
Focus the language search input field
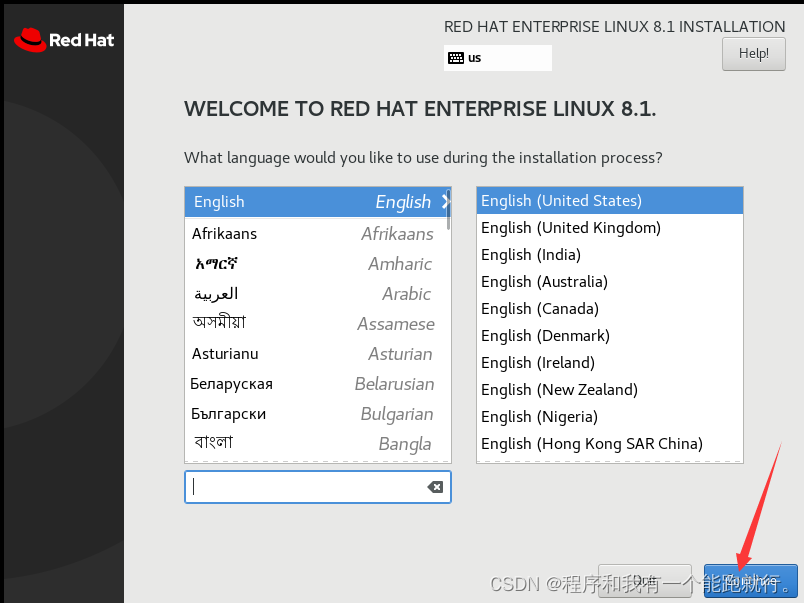[317, 487]
